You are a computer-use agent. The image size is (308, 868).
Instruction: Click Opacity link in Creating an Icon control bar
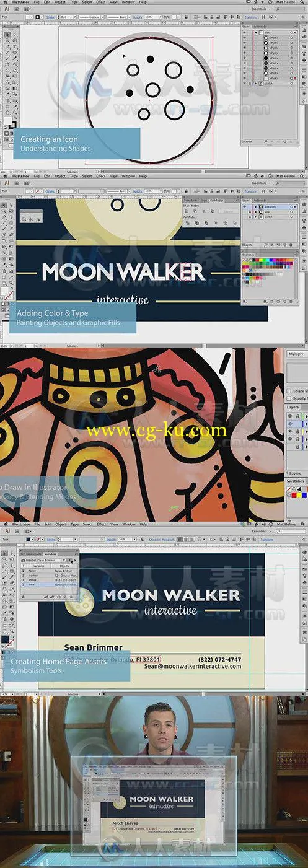tap(136, 17)
